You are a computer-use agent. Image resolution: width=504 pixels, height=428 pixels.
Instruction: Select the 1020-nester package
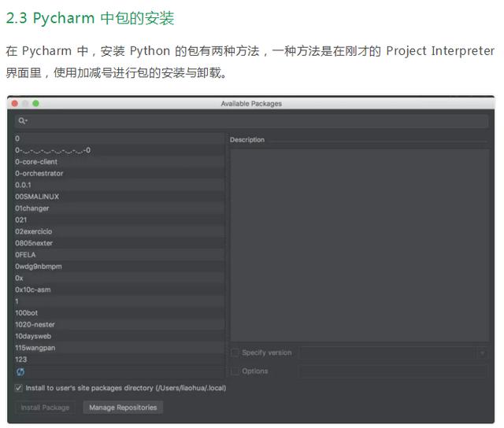[x=120, y=325]
